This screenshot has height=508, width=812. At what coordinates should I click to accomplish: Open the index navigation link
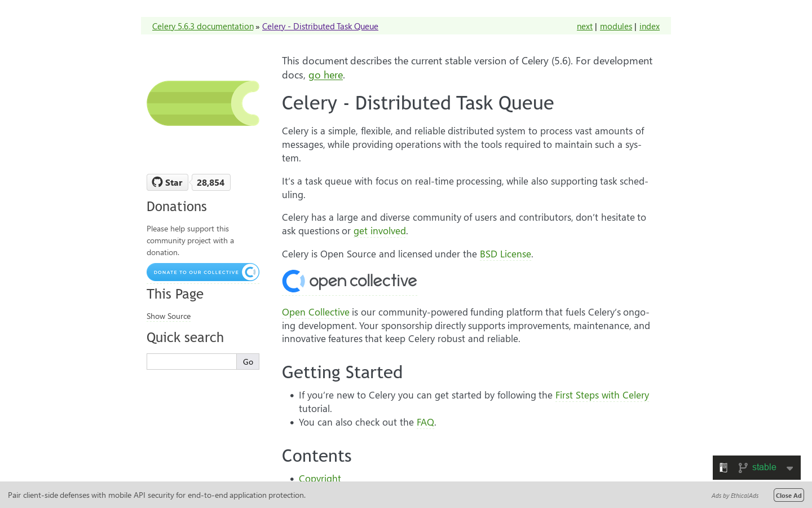pyautogui.click(x=650, y=26)
